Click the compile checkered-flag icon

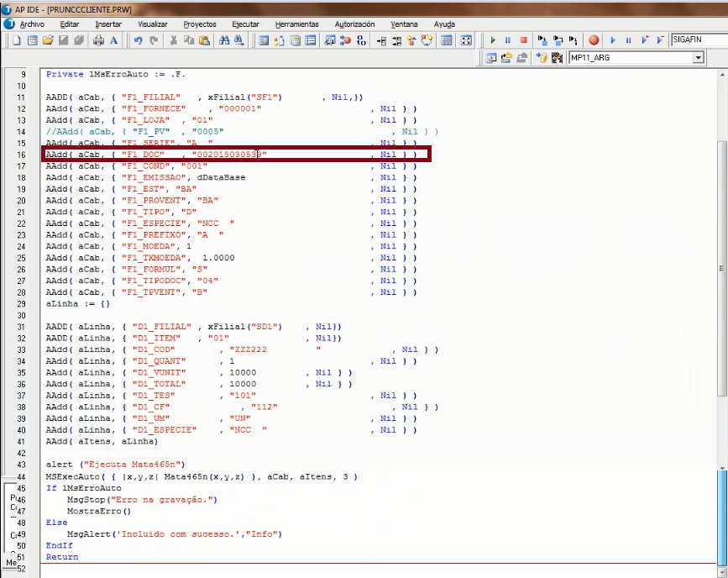[x=557, y=58]
